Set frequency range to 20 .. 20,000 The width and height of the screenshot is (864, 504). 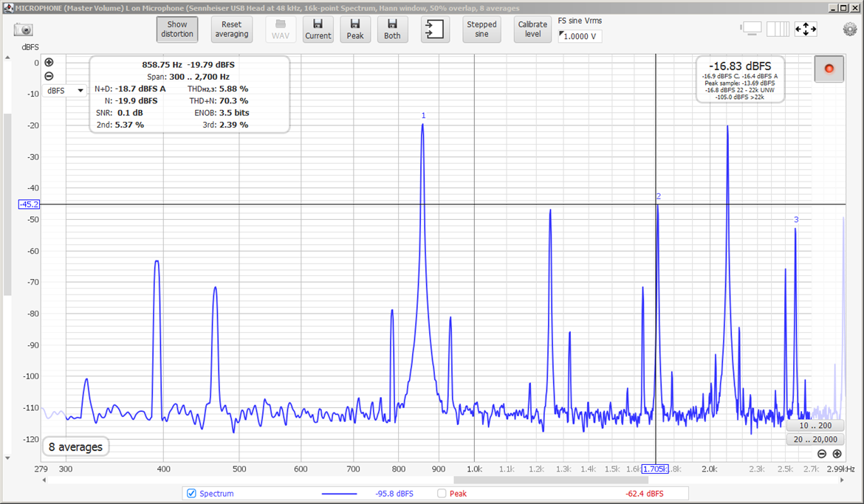tap(815, 440)
